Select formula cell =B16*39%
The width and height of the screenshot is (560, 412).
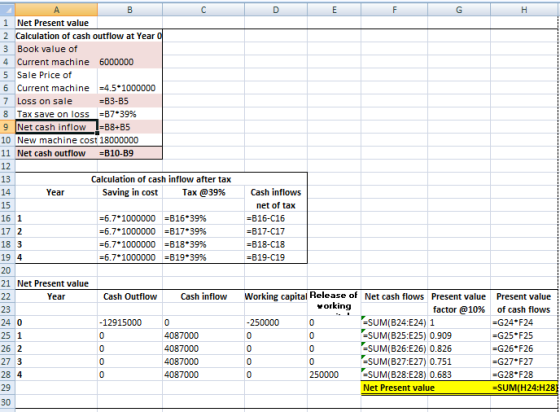pos(204,218)
